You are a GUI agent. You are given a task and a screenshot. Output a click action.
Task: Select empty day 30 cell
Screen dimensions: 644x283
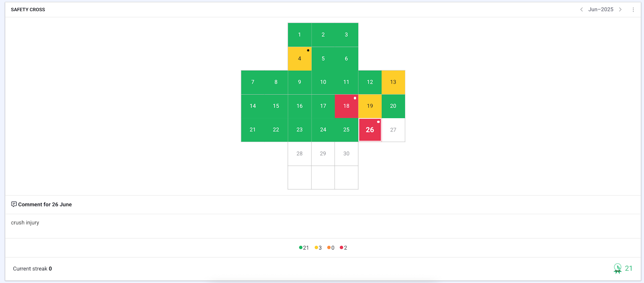pos(346,154)
